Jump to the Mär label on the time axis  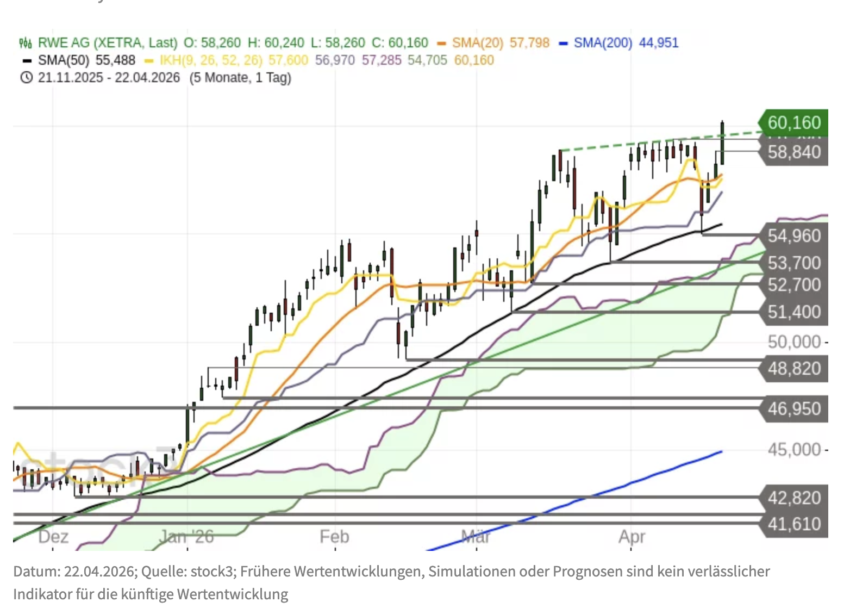pyautogui.click(x=476, y=537)
